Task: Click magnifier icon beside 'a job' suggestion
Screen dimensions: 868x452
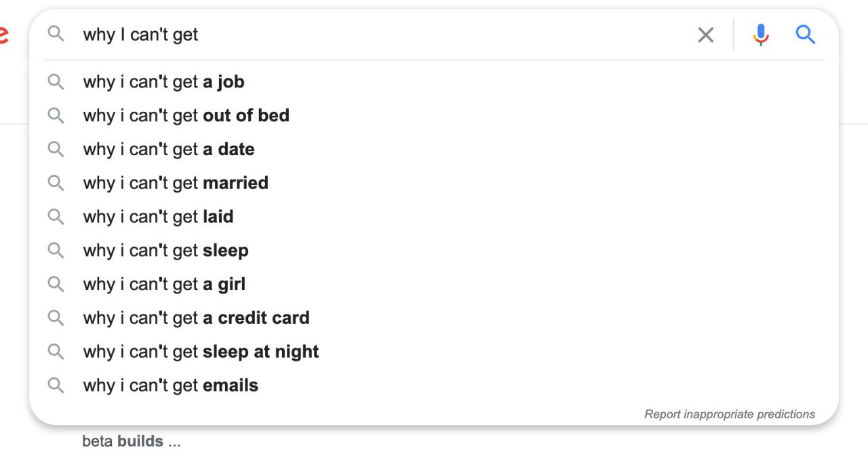Action: (x=56, y=82)
